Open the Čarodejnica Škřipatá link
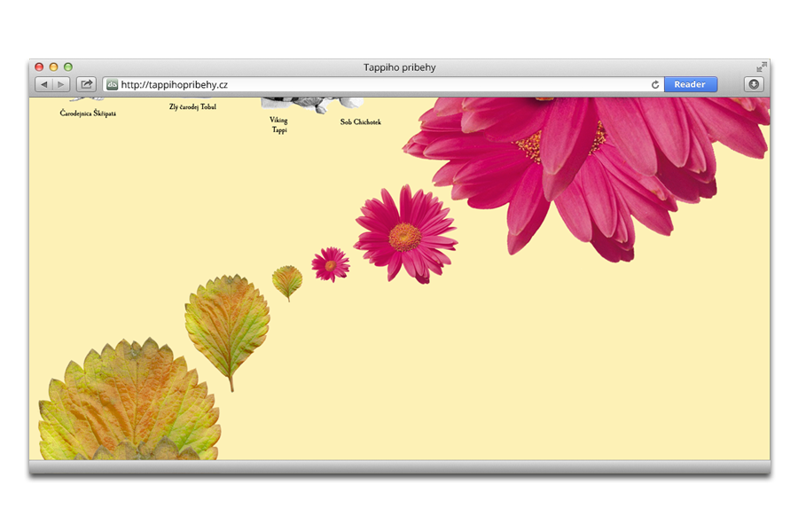 pyautogui.click(x=88, y=113)
